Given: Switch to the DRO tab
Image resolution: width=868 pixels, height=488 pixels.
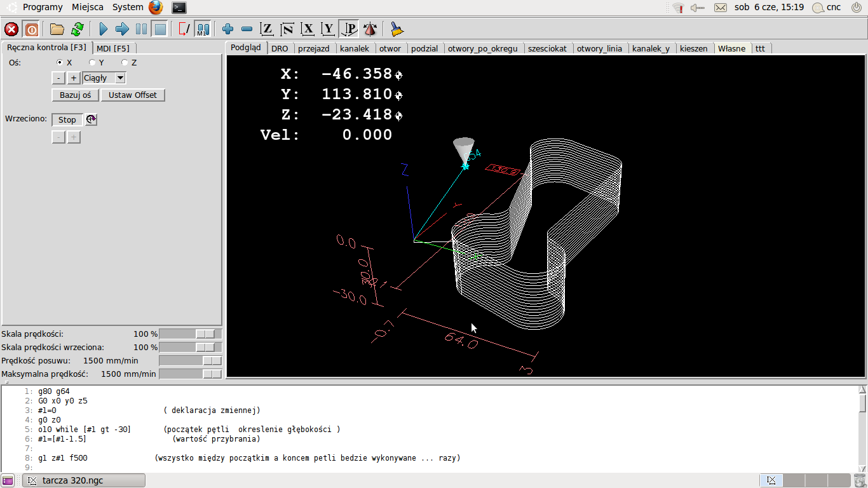Looking at the screenshot, I should click(x=280, y=48).
